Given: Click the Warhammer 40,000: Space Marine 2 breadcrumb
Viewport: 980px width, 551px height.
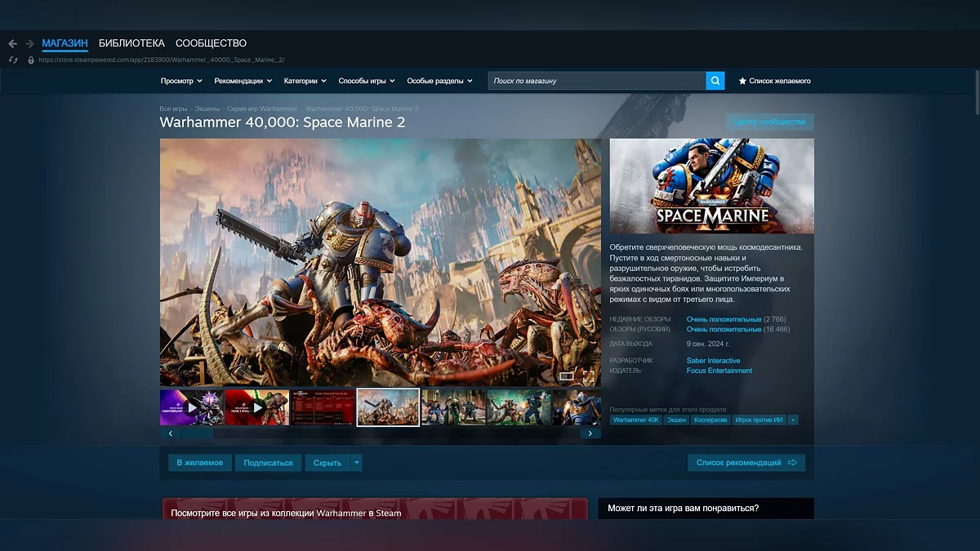Looking at the screenshot, I should pyautogui.click(x=361, y=109).
